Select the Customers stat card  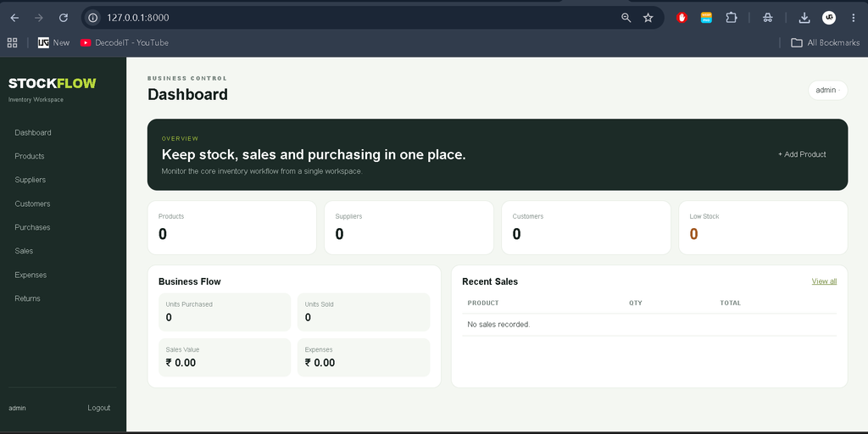pyautogui.click(x=586, y=227)
